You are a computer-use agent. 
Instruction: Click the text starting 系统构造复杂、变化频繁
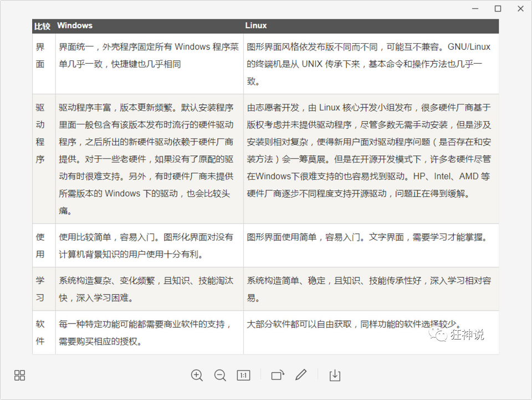146,289
